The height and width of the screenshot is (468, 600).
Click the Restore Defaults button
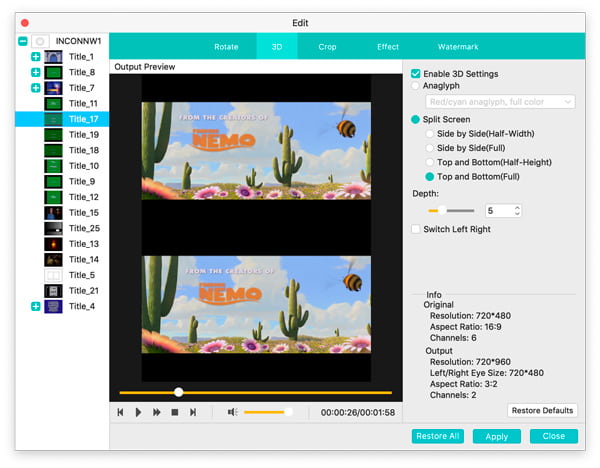click(542, 410)
